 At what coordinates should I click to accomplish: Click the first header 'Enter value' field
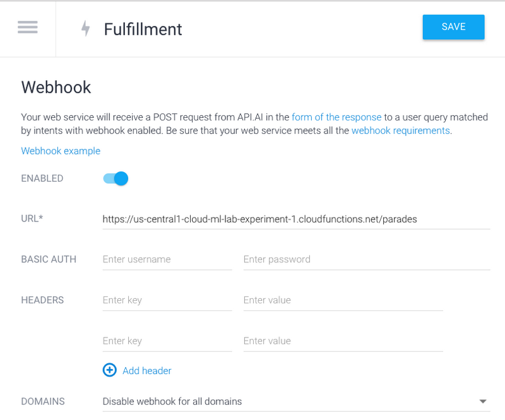343,300
